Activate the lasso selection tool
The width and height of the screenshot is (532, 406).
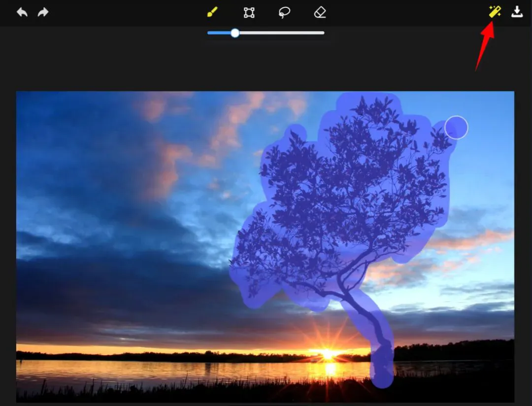(x=284, y=12)
